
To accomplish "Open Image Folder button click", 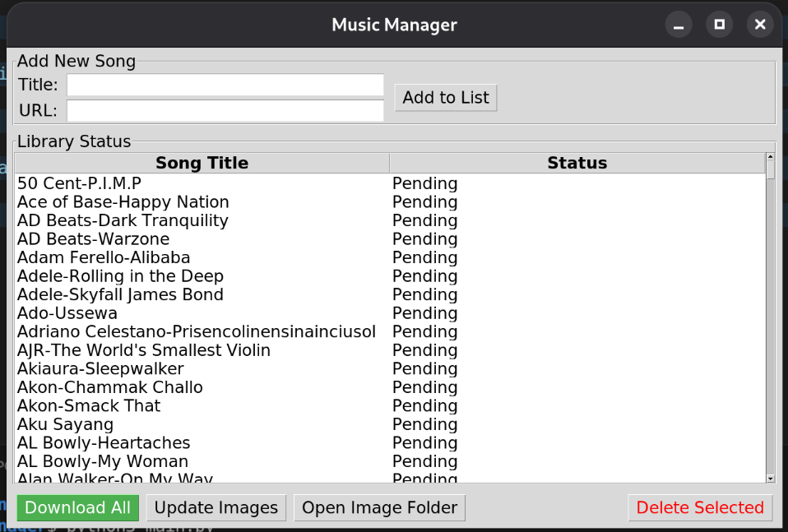I will [379, 508].
